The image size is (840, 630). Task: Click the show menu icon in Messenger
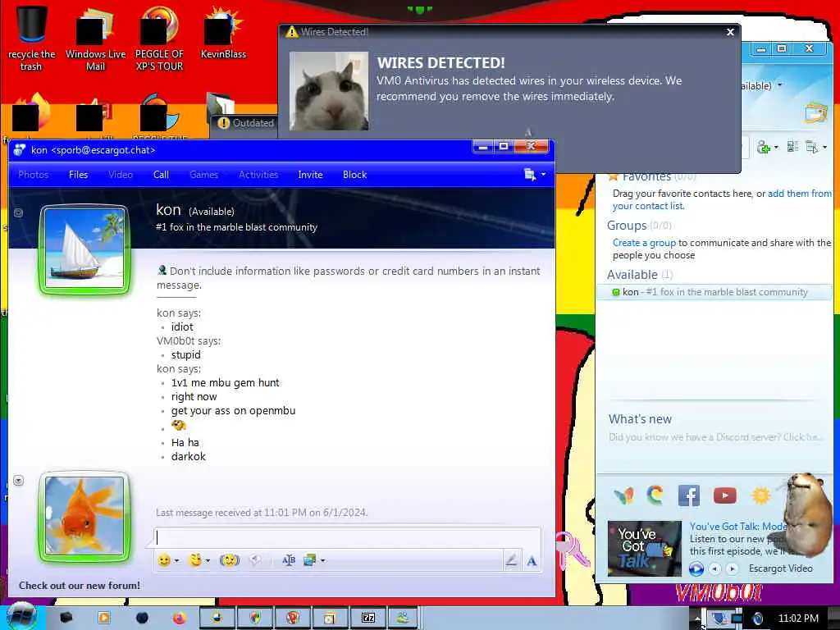coord(812,147)
